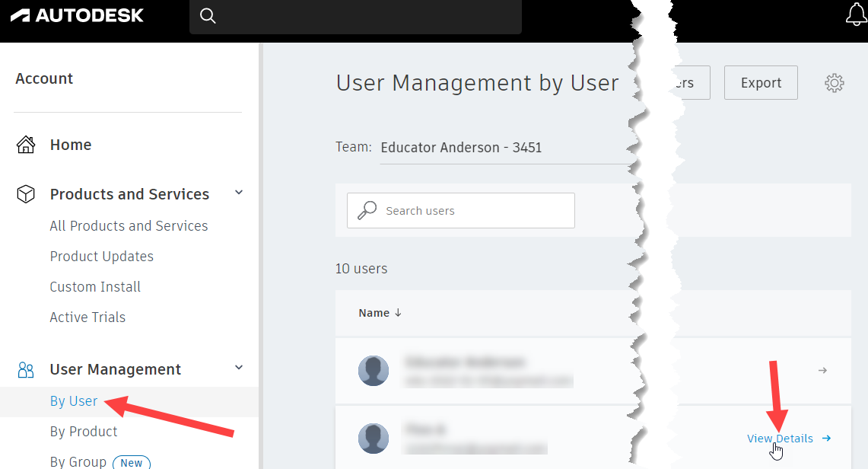Click the User Management people icon
The height and width of the screenshot is (469, 868).
tap(25, 369)
